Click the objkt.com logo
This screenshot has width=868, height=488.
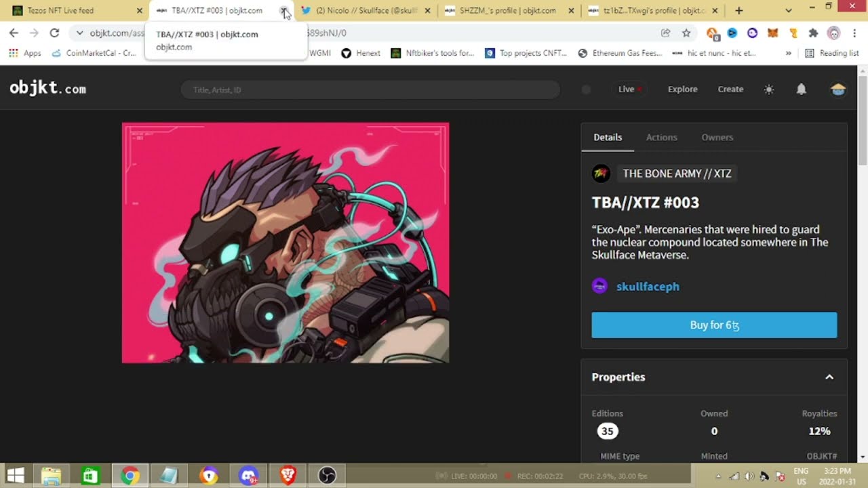pyautogui.click(x=47, y=89)
